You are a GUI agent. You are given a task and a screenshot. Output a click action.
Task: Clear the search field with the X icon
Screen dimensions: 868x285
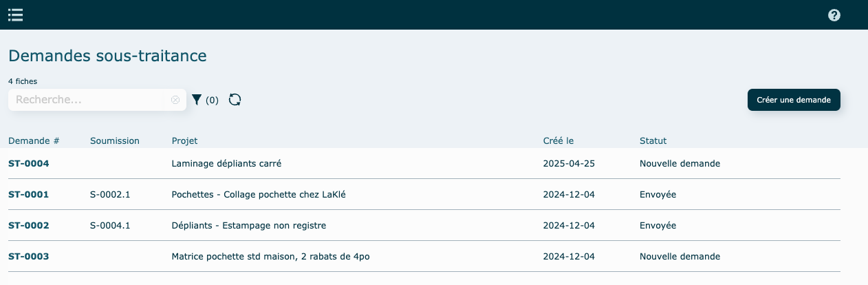(x=175, y=100)
